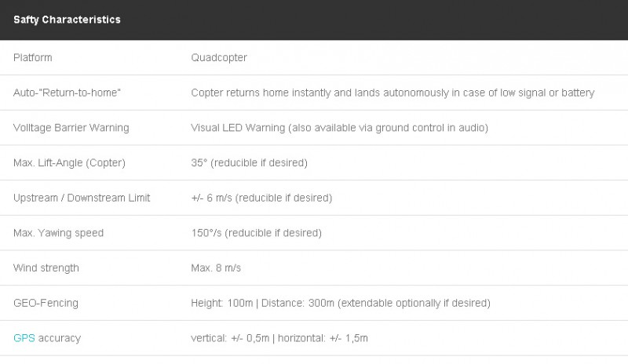Select the Height 100m Distance 300m text
Image resolution: width=628 pixels, height=364 pixels.
(x=341, y=303)
